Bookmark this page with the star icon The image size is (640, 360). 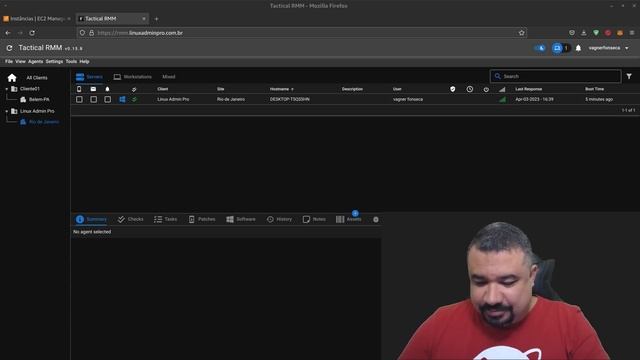click(x=521, y=33)
